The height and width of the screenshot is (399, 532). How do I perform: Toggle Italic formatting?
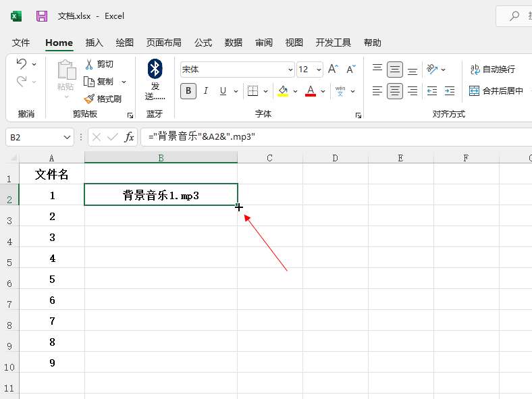pos(206,91)
